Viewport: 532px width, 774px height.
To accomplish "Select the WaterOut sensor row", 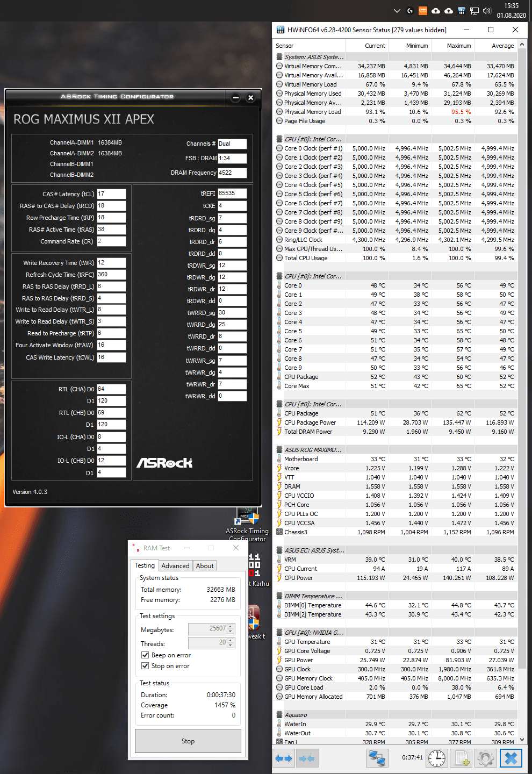I will click(396, 733).
